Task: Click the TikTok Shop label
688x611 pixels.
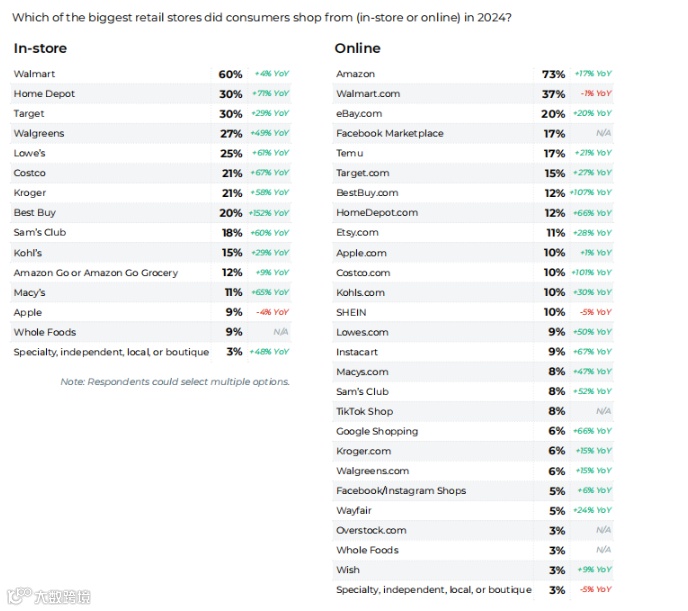Action: [x=364, y=411]
